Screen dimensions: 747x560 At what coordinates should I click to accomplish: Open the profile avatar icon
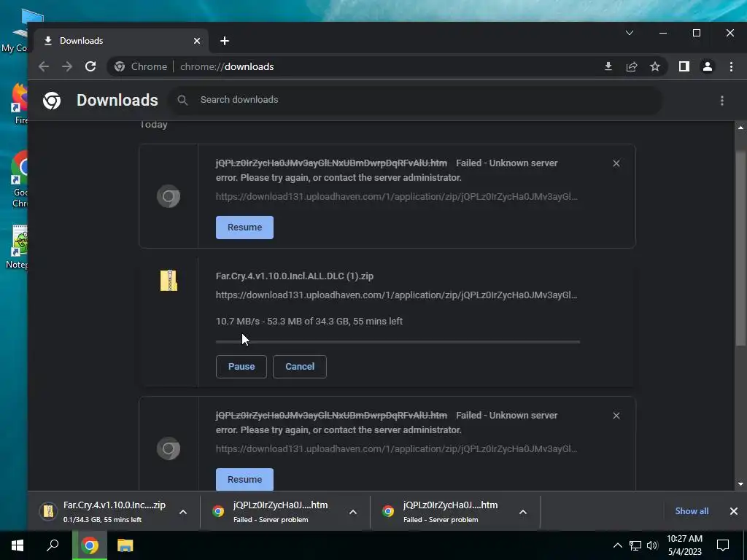point(708,66)
